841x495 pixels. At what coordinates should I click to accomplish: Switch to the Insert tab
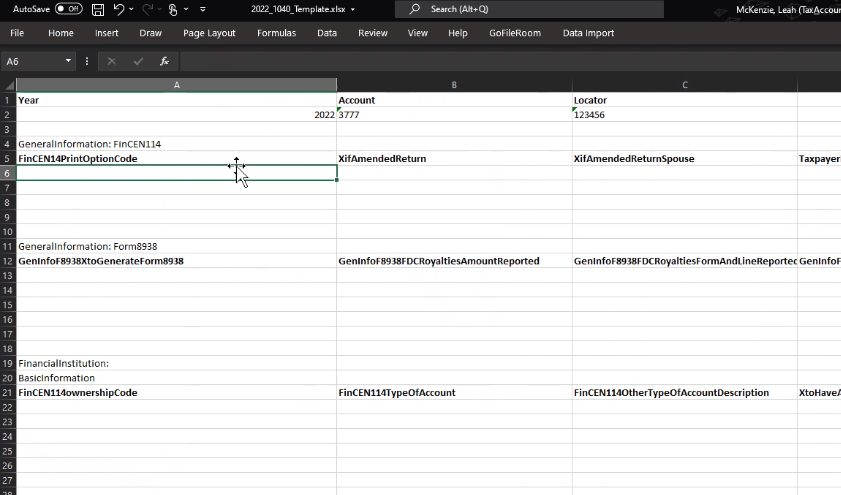coord(106,33)
